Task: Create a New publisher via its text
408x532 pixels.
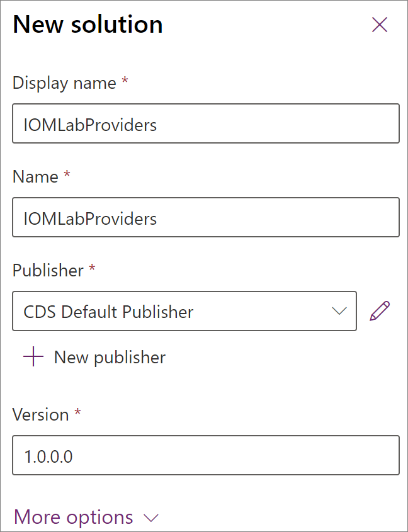Action: (110, 357)
